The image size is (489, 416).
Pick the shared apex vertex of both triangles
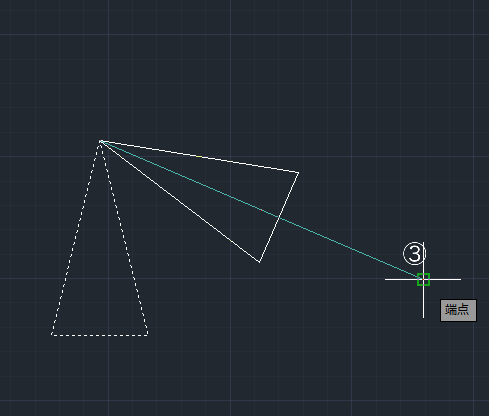pyautogui.click(x=101, y=142)
